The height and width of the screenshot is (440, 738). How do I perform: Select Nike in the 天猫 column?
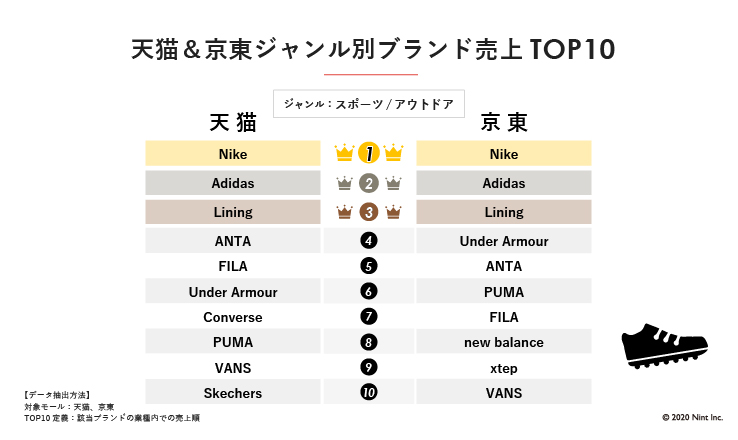tap(232, 154)
